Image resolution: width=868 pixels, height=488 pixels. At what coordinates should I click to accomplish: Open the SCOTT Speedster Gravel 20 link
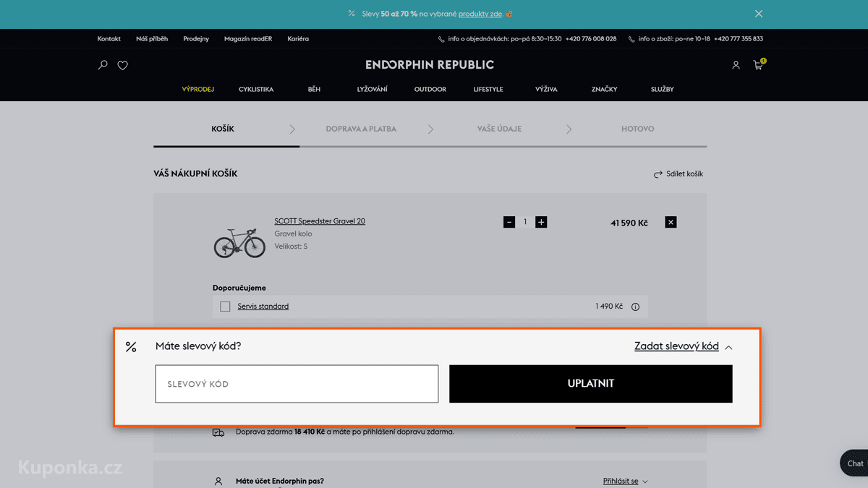320,221
